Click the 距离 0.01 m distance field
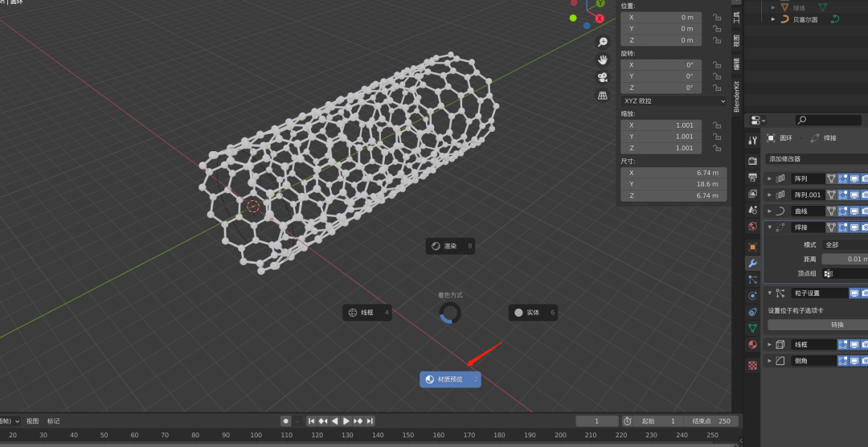This screenshot has width=868, height=447. [x=845, y=259]
